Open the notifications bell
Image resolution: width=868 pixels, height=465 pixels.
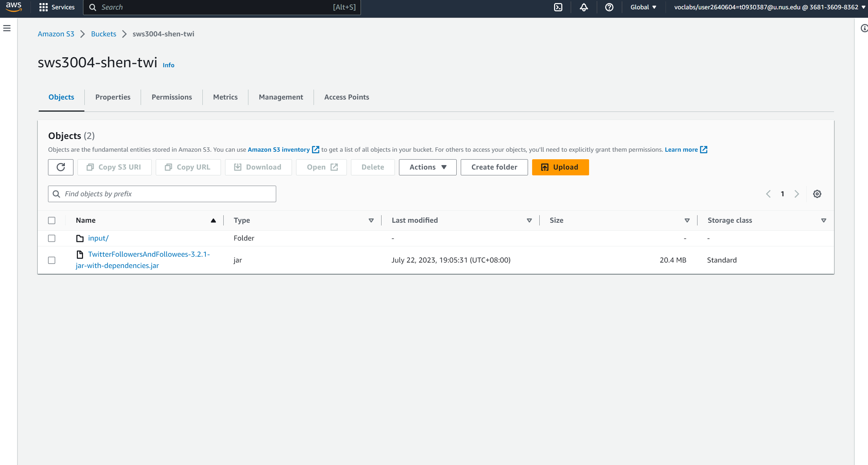584,7
